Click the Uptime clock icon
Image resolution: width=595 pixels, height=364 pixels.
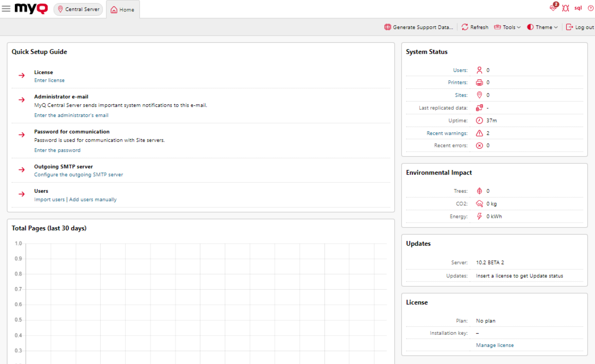tap(480, 120)
